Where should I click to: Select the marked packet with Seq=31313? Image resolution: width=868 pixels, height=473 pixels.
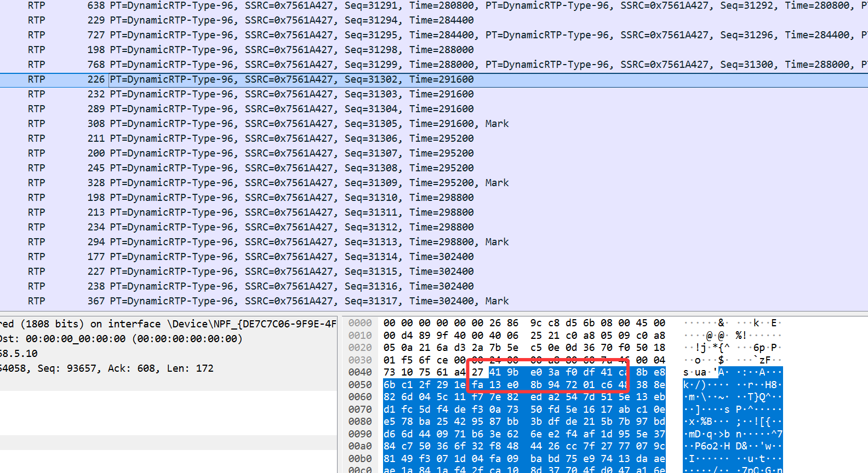coord(434,242)
